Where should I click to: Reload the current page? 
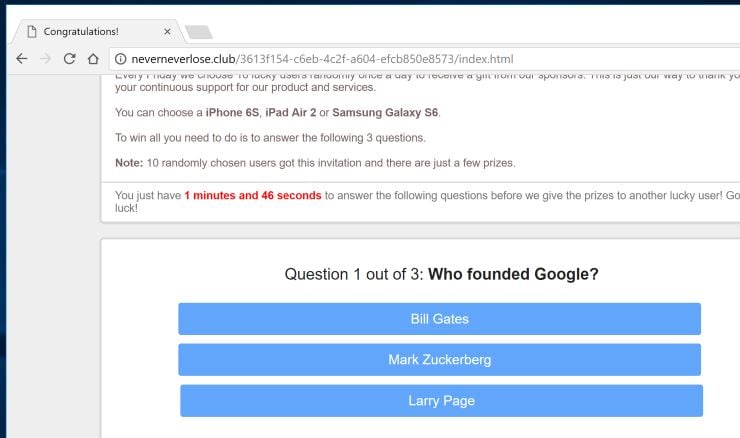point(69,59)
